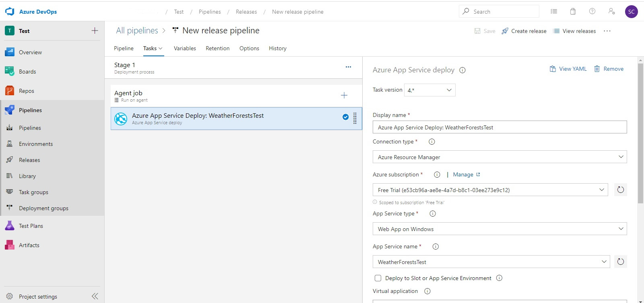Click Releases in top breadcrumb

click(x=246, y=12)
